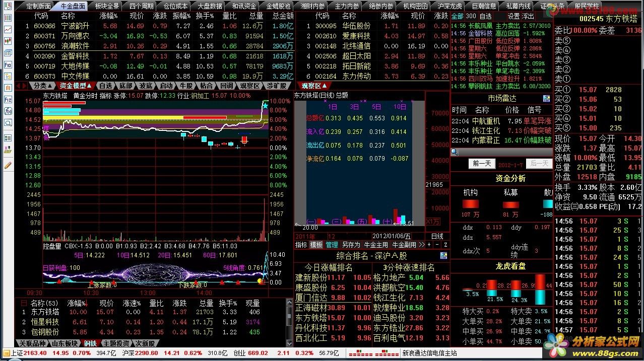Click the 前一天 button
This screenshot has width=644, height=361.
pyautogui.click(x=481, y=164)
